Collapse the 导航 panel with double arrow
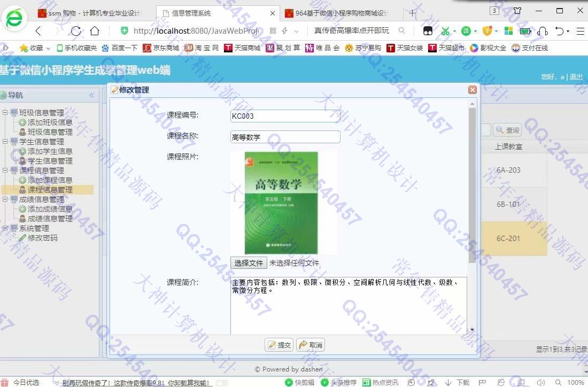 [92, 95]
